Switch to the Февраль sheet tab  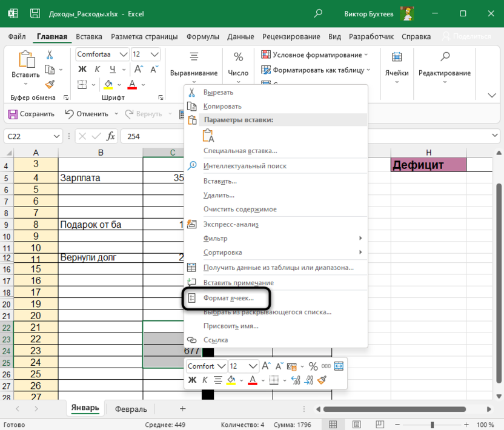coord(131,409)
